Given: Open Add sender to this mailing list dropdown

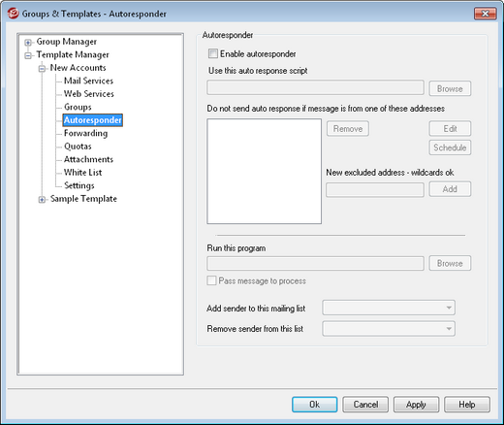Looking at the screenshot, I should click(x=389, y=308).
